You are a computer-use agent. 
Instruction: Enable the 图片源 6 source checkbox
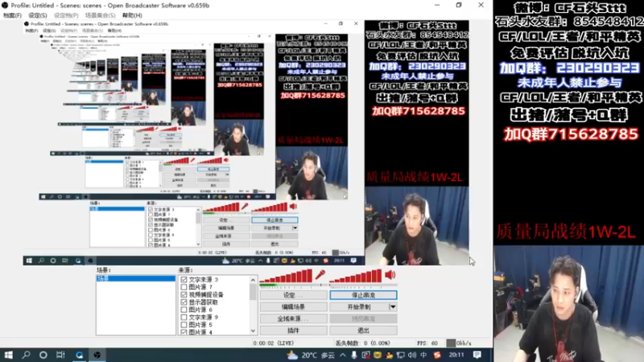[x=184, y=310]
